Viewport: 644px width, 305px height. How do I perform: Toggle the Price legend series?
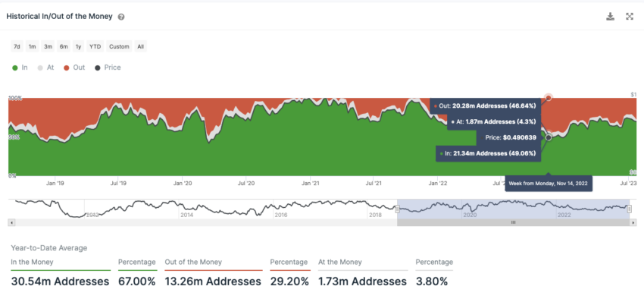point(108,68)
